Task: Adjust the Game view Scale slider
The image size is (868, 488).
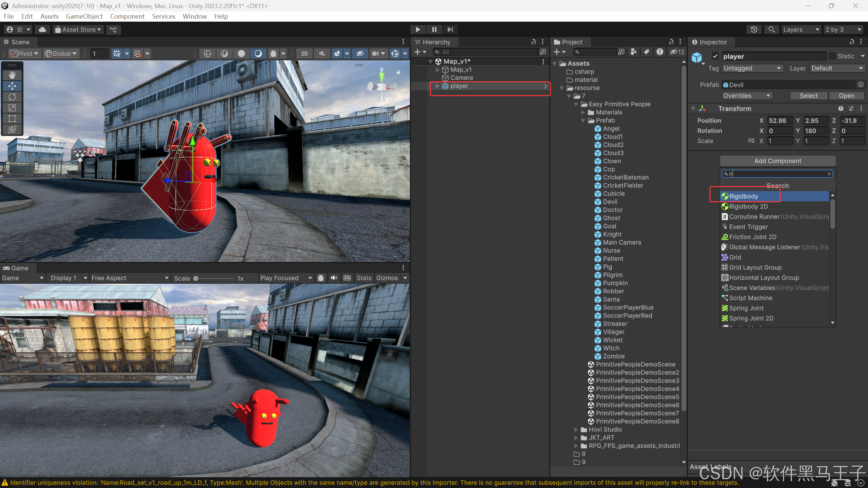Action: point(196,278)
